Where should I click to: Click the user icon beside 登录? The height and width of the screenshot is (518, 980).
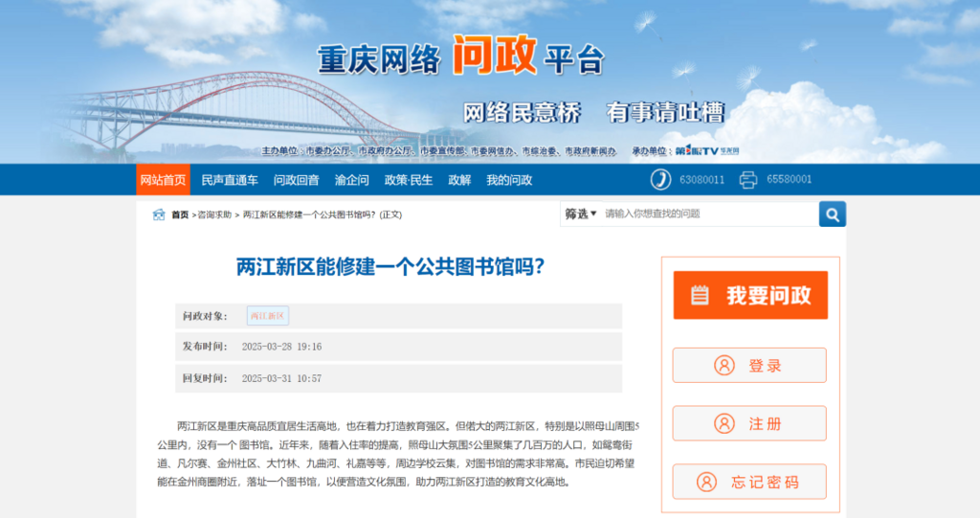[724, 366]
